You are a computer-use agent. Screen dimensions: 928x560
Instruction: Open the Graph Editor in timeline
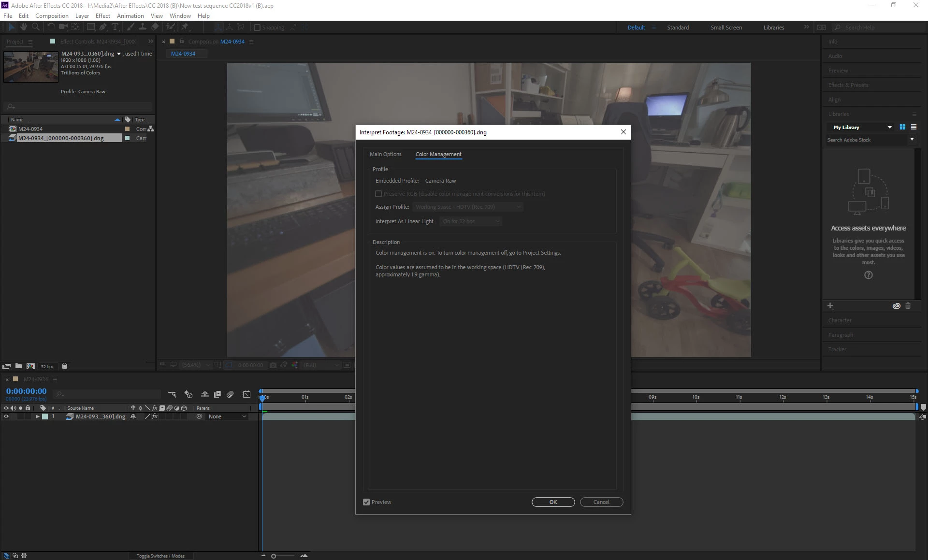coord(246,394)
